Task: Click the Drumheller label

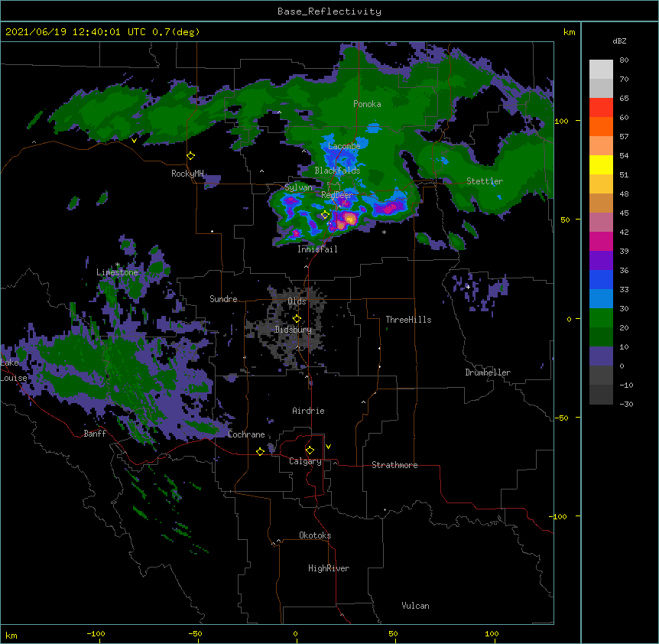Action: point(488,372)
